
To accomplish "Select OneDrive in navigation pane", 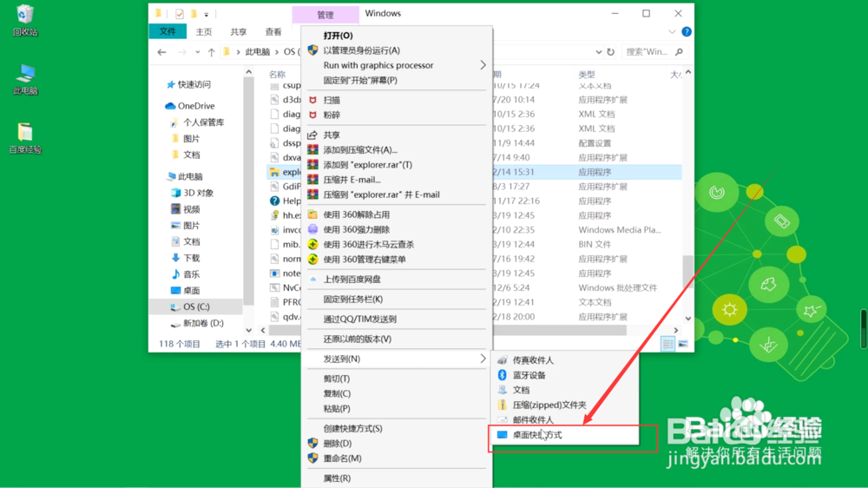I will tap(190, 106).
